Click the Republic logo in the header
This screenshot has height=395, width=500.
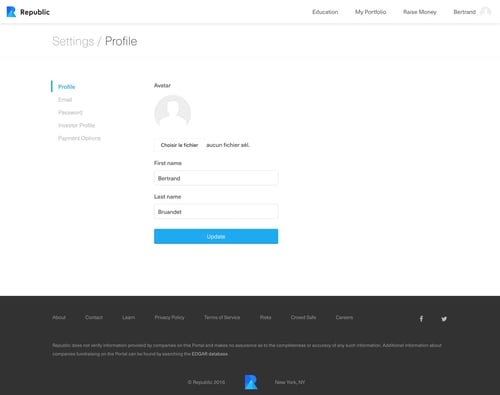[28, 12]
